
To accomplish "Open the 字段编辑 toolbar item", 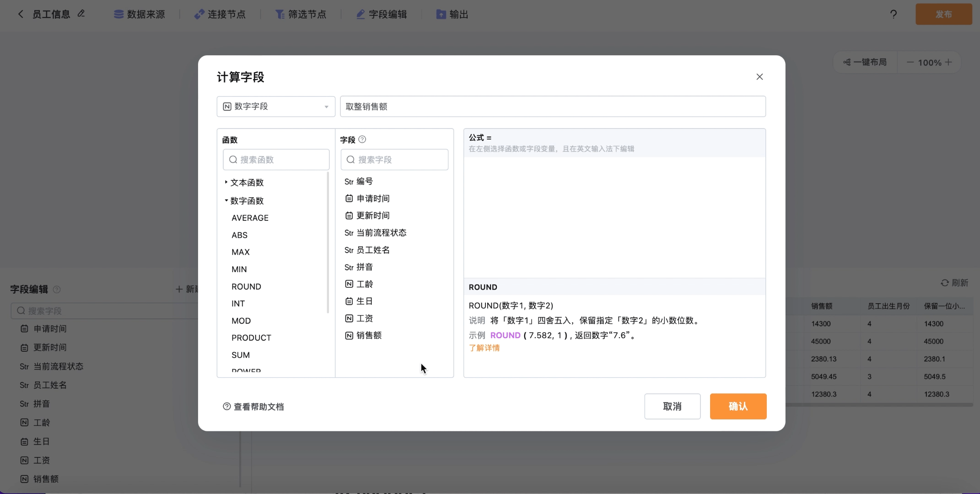I will [x=381, y=14].
